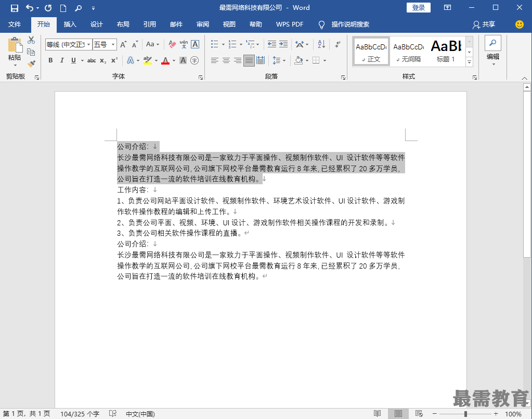Toggle strikethrough formatting
Viewport: 532px width, 419px height.
coord(92,60)
